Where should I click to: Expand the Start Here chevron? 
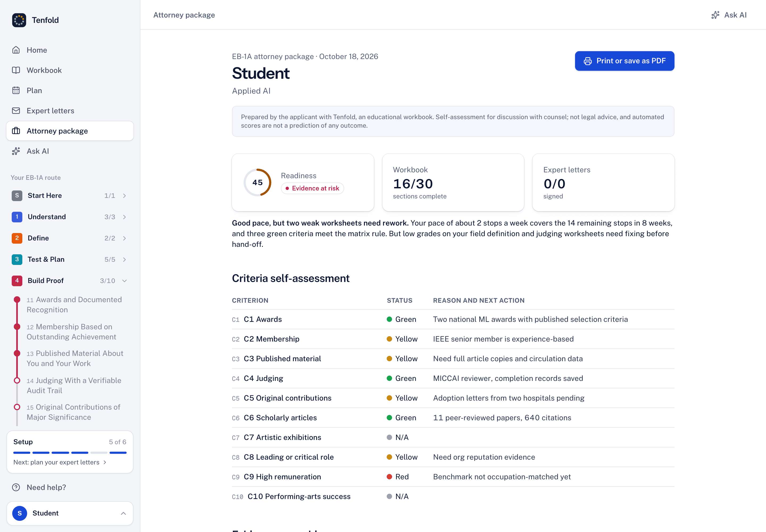[x=124, y=196]
